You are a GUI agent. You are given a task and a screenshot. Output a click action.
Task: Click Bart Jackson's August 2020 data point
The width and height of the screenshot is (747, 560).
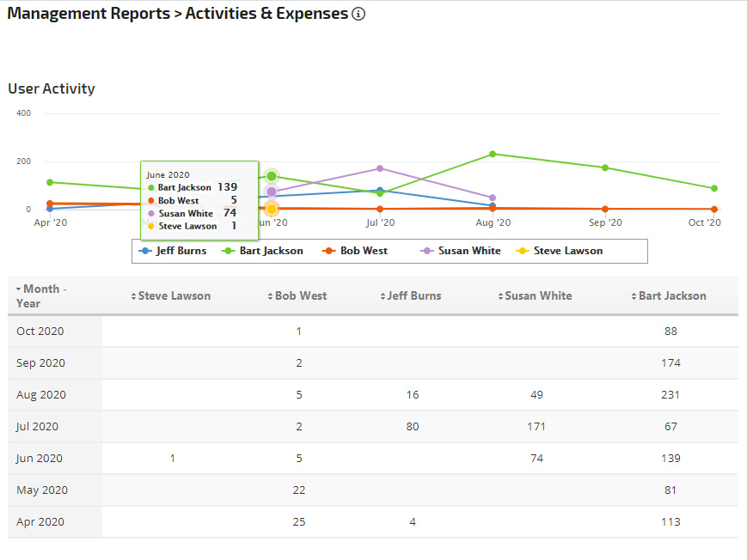click(493, 154)
